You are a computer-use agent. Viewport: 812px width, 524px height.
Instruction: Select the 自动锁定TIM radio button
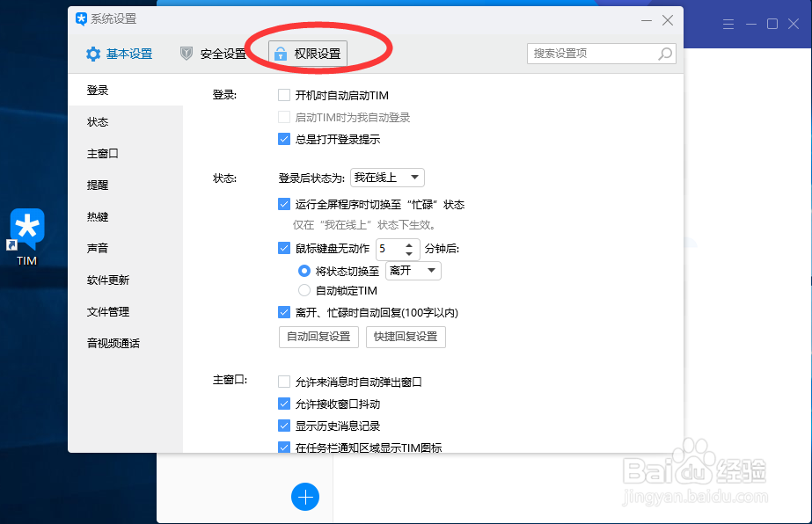pos(305,291)
